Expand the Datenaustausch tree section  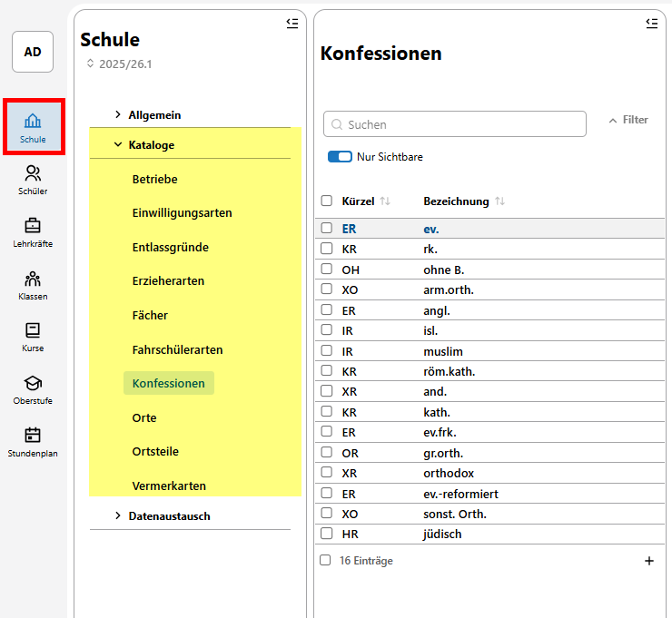[118, 515]
